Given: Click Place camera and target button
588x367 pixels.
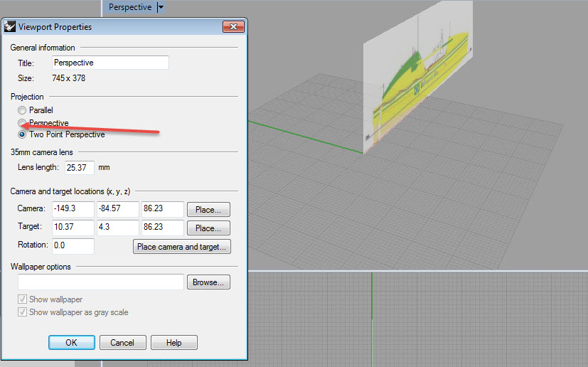Looking at the screenshot, I should (182, 247).
